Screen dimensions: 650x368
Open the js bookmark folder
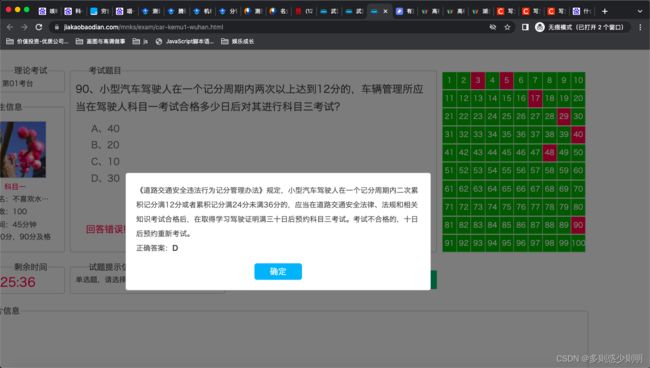click(x=140, y=41)
